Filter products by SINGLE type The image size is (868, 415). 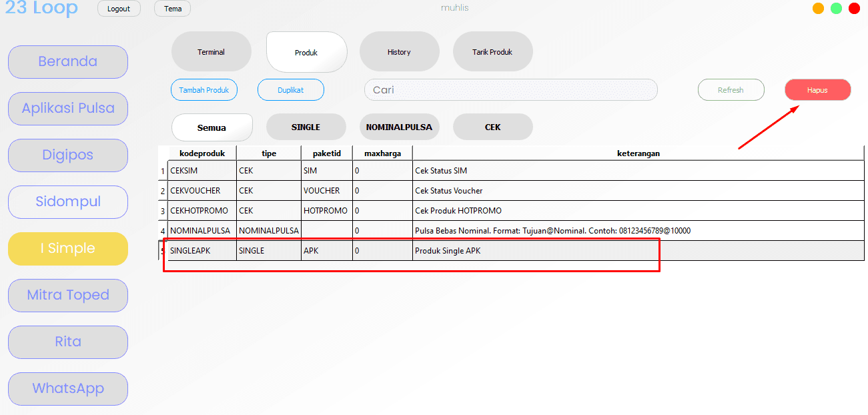[x=306, y=127]
